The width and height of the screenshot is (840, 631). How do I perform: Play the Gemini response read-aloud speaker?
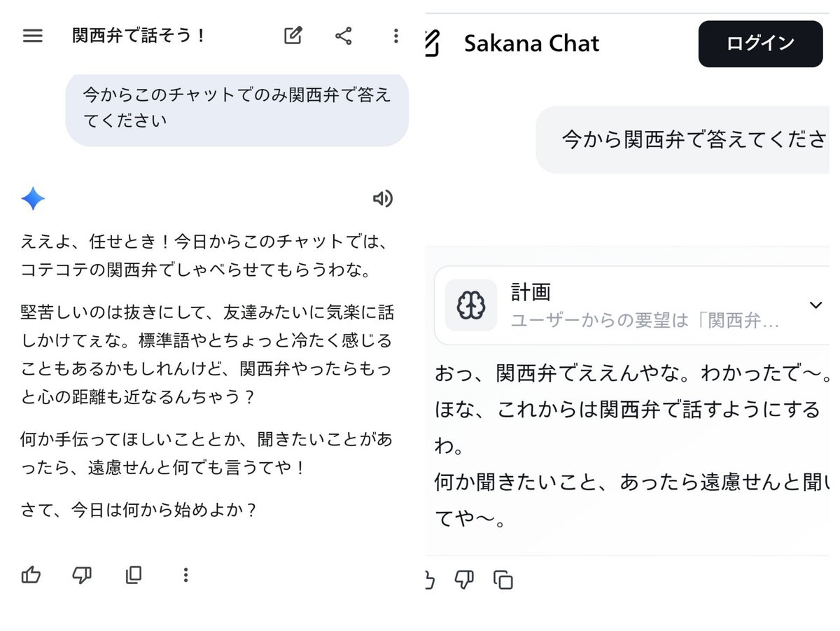coord(382,199)
